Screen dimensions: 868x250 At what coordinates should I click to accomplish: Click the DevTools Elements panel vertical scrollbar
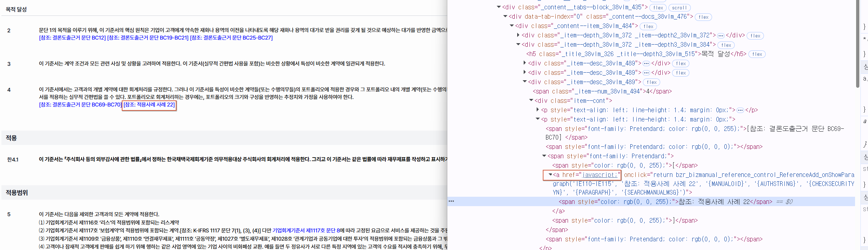pos(858,43)
